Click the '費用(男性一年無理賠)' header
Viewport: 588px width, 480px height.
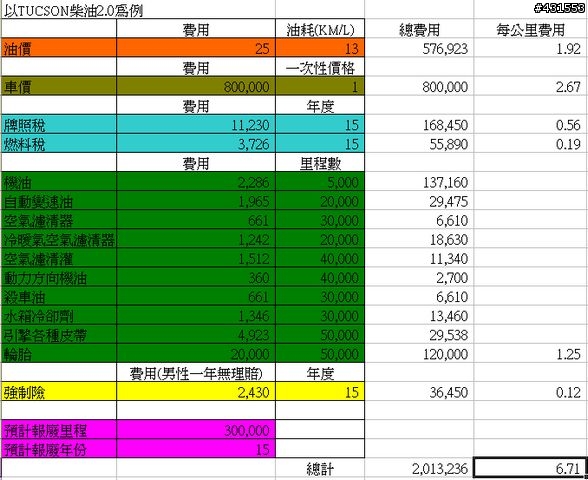(x=196, y=373)
